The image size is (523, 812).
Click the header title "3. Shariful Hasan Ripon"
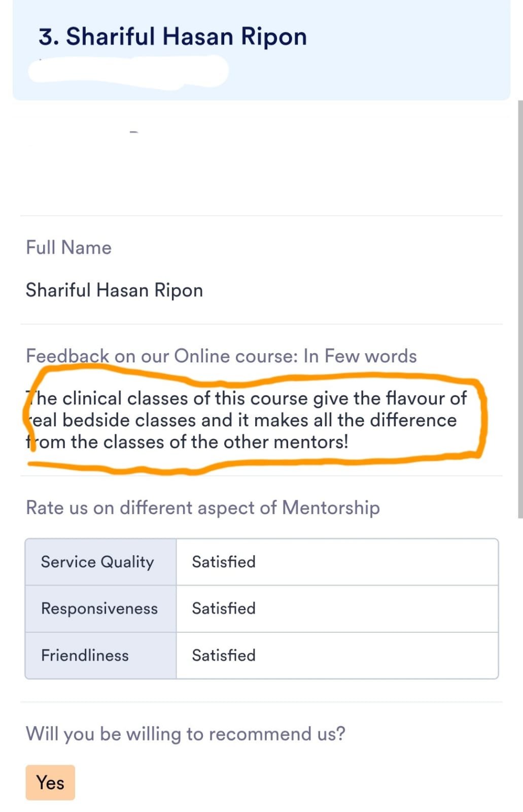[172, 37]
